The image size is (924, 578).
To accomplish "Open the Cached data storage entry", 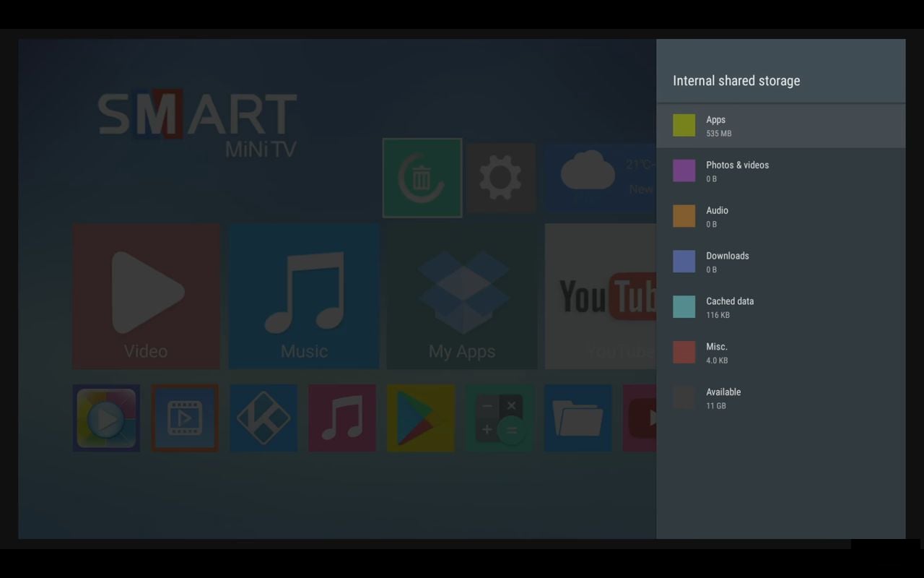I will coord(781,307).
